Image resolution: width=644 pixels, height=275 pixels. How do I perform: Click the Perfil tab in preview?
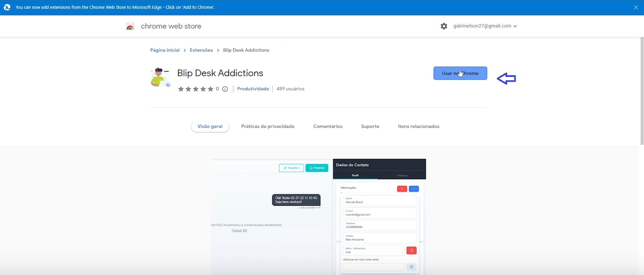(x=355, y=175)
